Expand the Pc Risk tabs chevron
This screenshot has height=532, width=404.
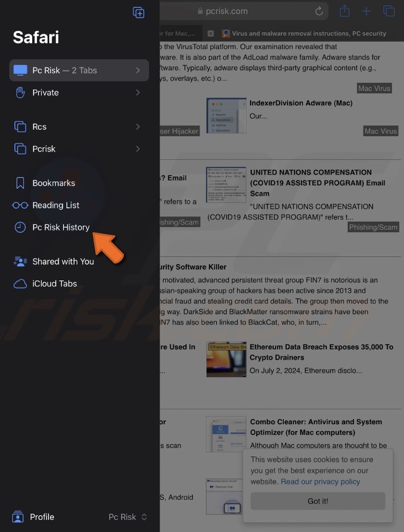(x=138, y=70)
